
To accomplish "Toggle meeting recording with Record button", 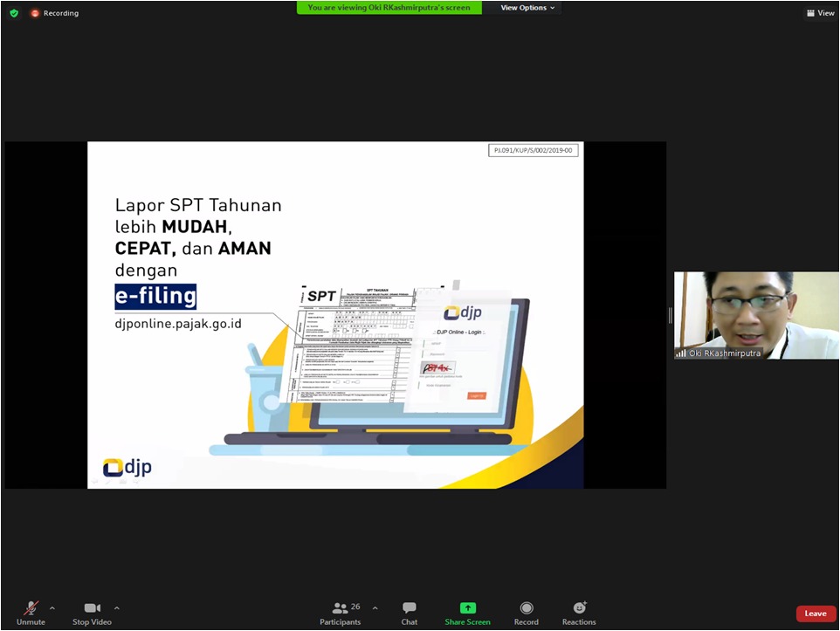I will (526, 613).
